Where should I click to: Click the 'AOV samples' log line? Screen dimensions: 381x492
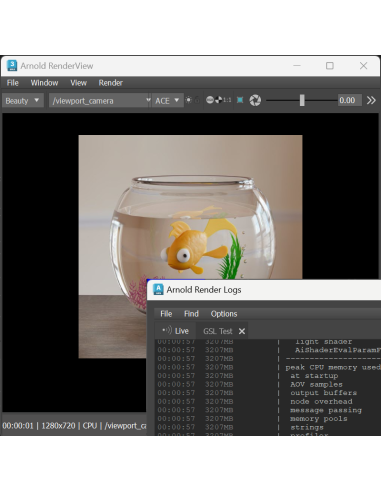coord(316,384)
